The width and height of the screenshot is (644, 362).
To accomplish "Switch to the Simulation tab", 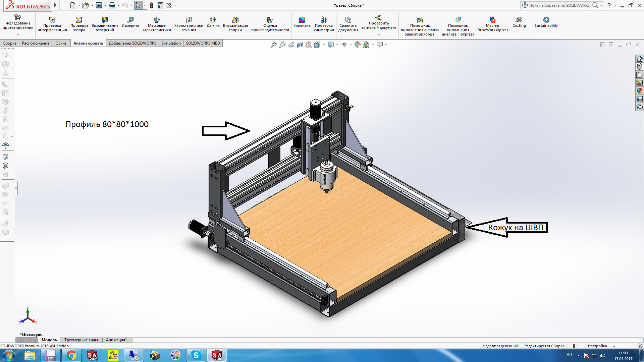I will click(x=171, y=43).
